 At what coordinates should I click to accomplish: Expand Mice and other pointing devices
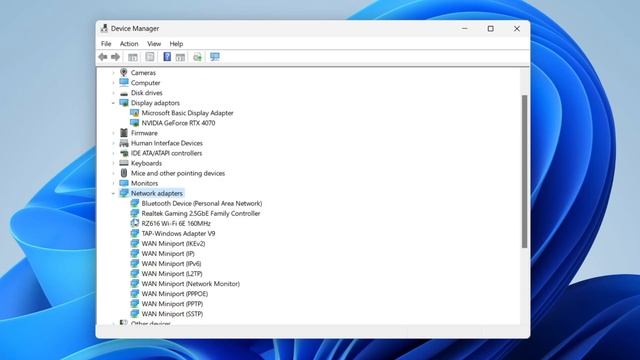tap(113, 173)
